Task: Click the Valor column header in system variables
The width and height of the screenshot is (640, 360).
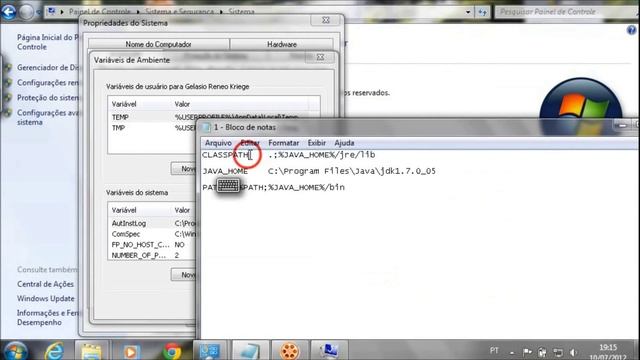Action: (x=182, y=210)
